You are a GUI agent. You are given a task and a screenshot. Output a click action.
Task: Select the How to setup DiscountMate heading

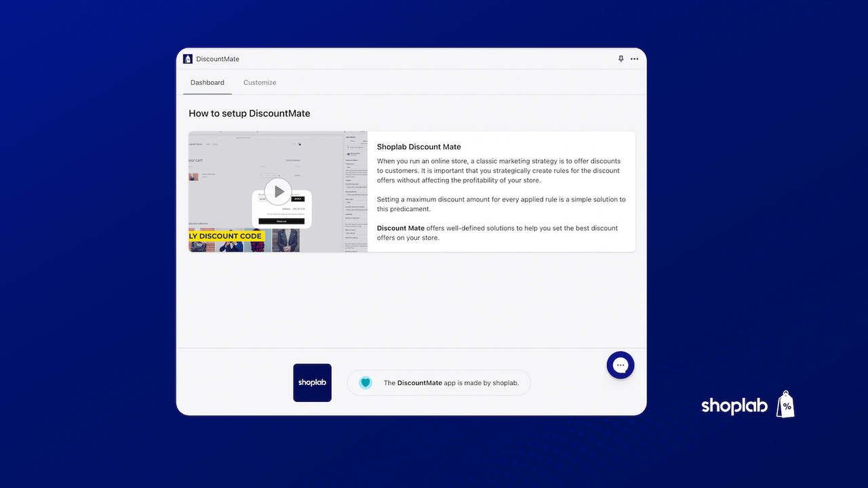click(250, 113)
